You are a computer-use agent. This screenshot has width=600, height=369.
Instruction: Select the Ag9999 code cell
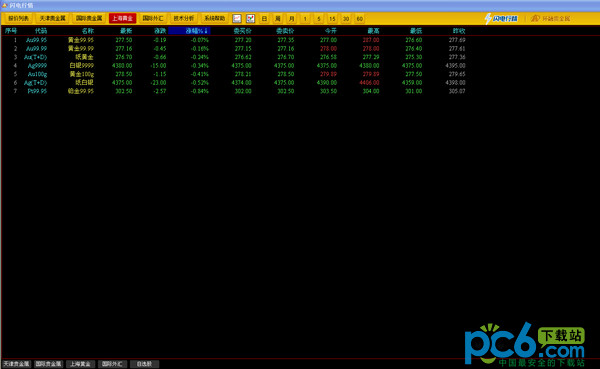click(37, 65)
